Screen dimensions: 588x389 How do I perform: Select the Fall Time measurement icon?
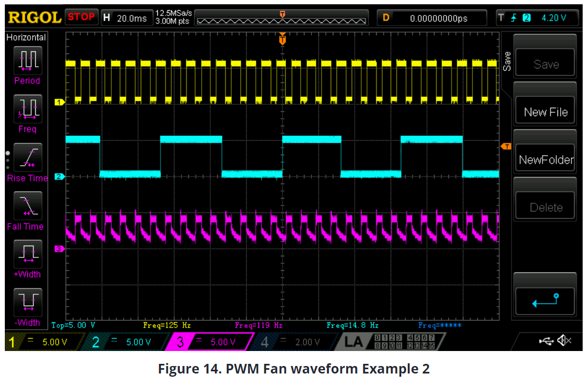click(x=28, y=205)
